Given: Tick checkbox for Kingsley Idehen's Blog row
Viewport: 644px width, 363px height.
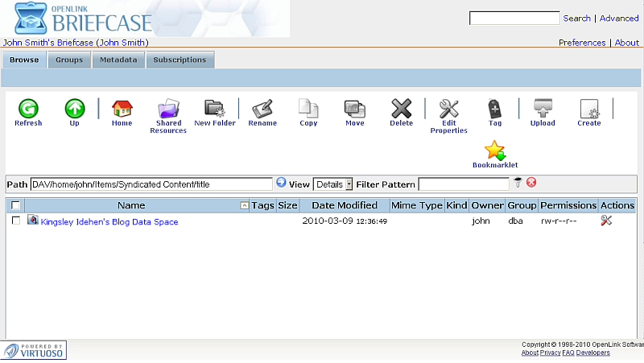Looking at the screenshot, I should (16, 221).
